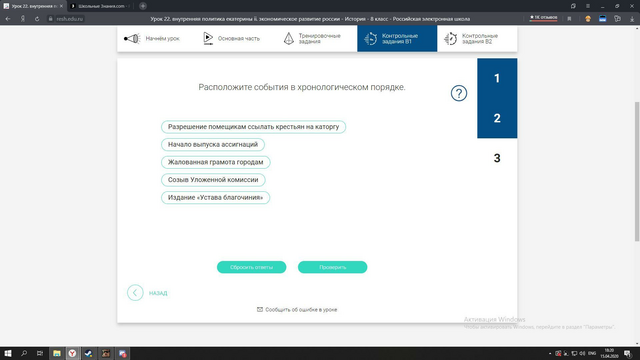The image size is (640, 360).
Task: Select the Начало выпуска ассигнаций item
Action: pyautogui.click(x=213, y=144)
